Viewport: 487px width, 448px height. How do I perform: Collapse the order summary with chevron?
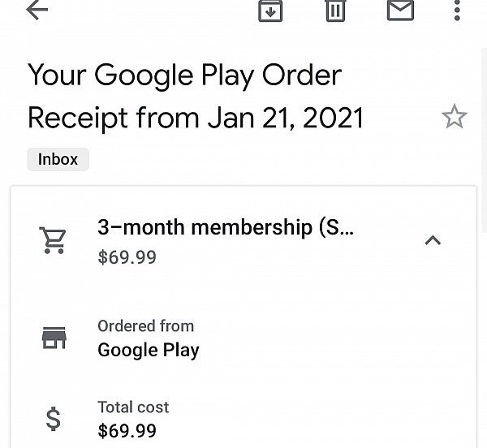click(433, 240)
